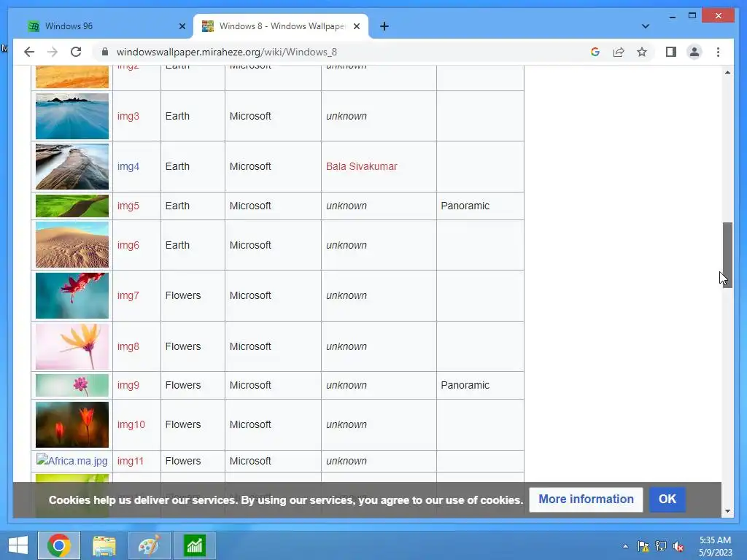747x560 pixels.
Task: Open the blue ocean img3 thumbnail
Action: 72,116
